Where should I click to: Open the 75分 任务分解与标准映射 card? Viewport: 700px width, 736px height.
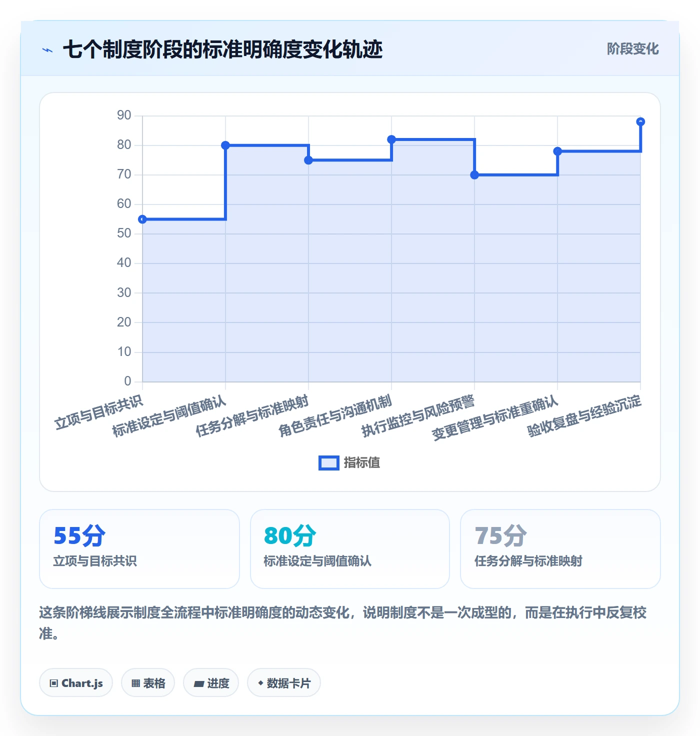(560, 549)
